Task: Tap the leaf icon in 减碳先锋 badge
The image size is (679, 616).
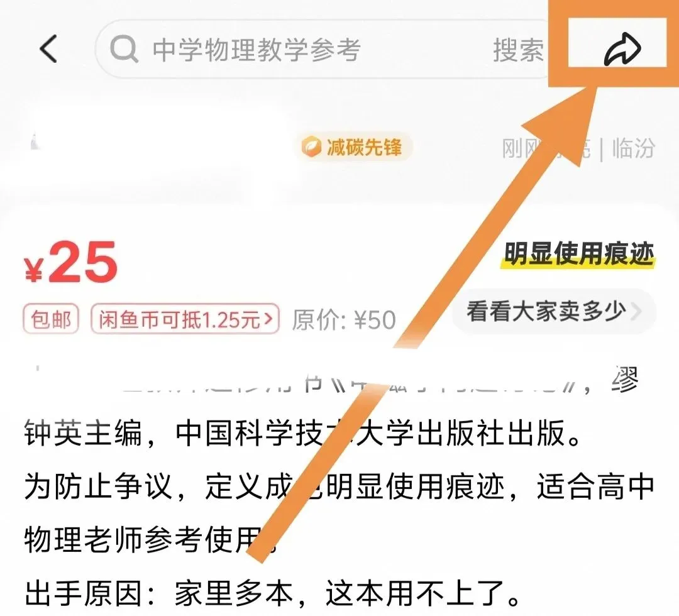Action: point(311,146)
